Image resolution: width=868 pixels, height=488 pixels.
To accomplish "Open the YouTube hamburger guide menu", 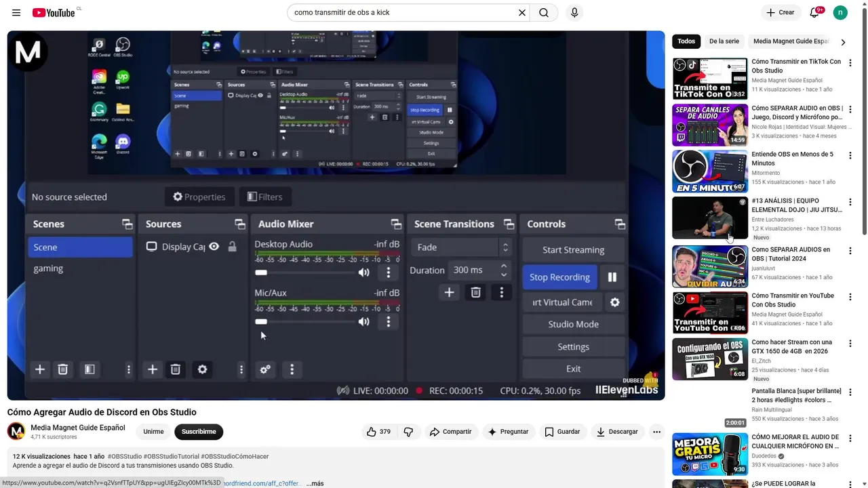I will pyautogui.click(x=16, y=12).
